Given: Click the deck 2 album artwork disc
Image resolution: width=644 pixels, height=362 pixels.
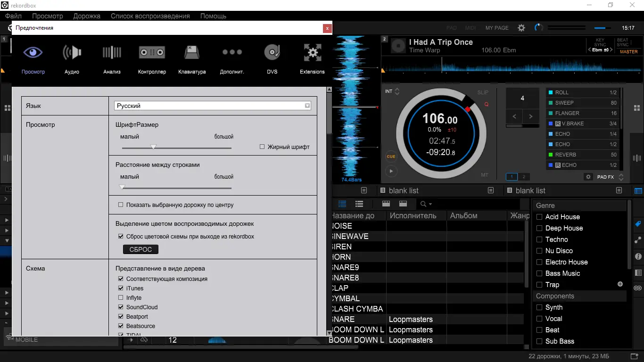Looking at the screenshot, I should pos(398,46).
